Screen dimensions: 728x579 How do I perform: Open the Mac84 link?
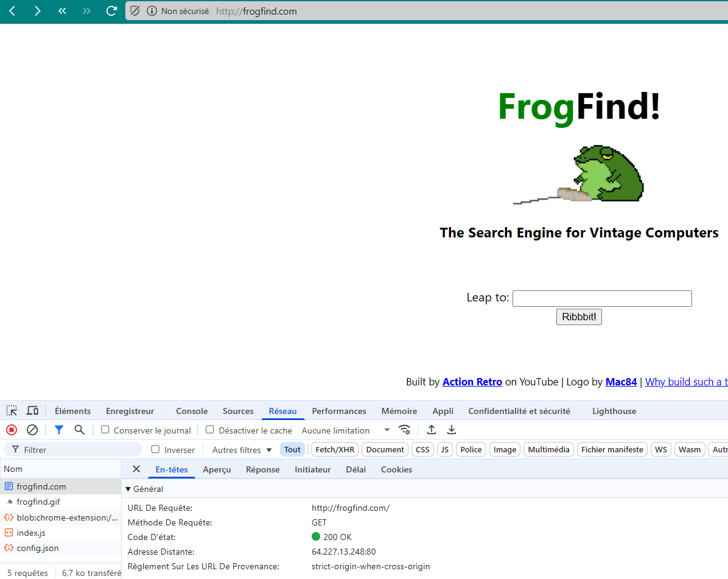621,382
